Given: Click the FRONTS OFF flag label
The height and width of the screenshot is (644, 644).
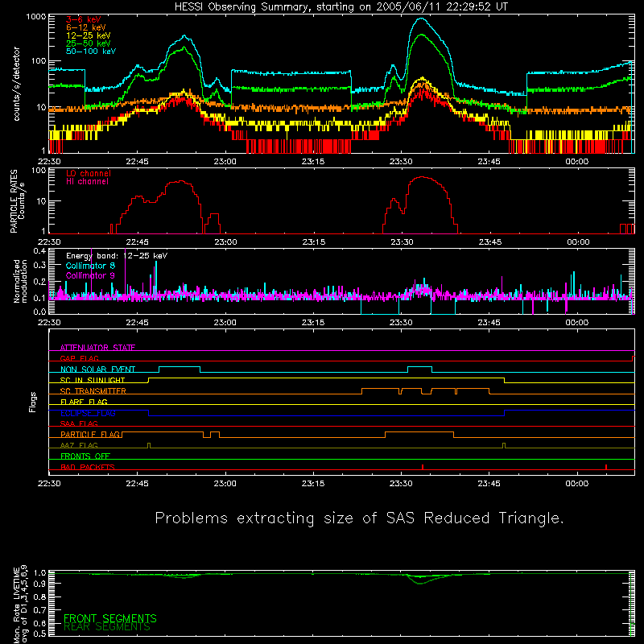Looking at the screenshot, I should tap(85, 456).
